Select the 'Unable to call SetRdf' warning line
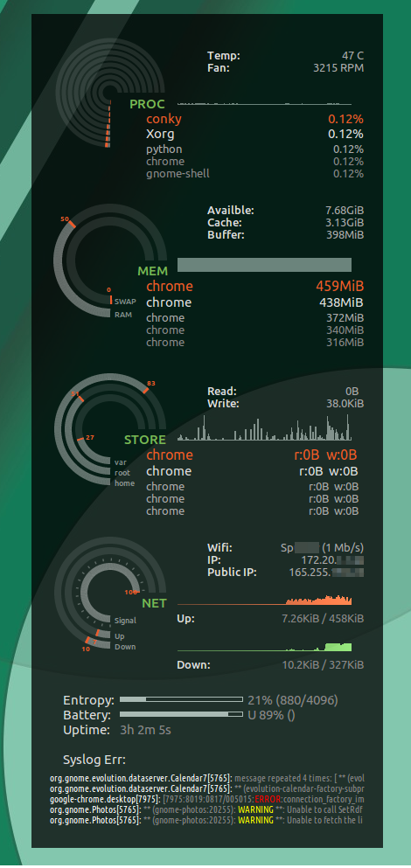The height and width of the screenshot is (868, 411). 207,809
